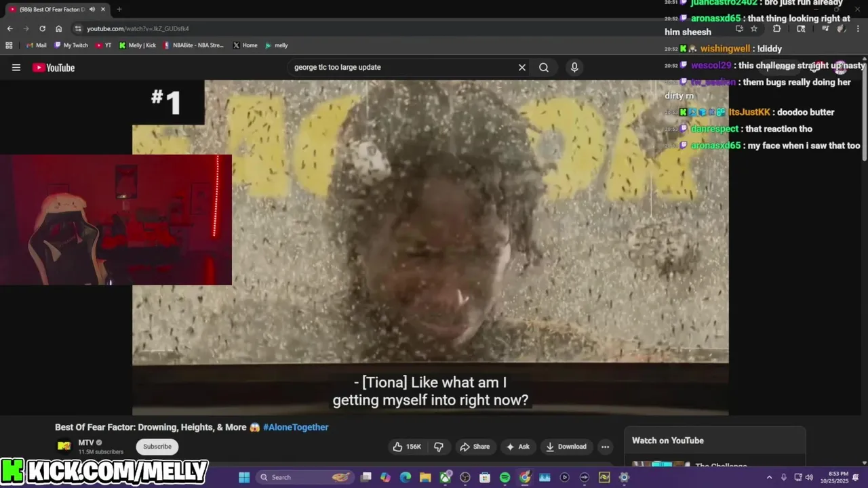Open more actions three-dot menu
This screenshot has height=488, width=868.
coord(605,447)
